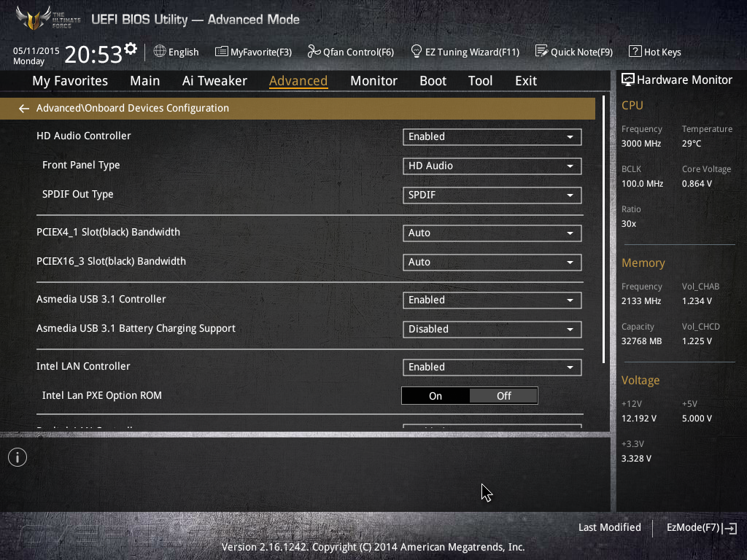Open Quick Note(F9) label

coord(581,52)
